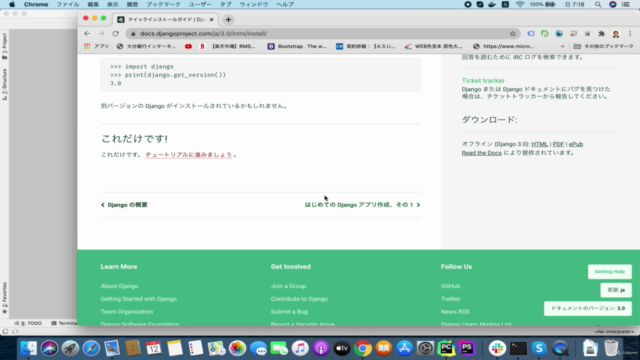This screenshot has height=360, width=640.
Task: Go to previous page Django の概要
Action: (x=124, y=205)
